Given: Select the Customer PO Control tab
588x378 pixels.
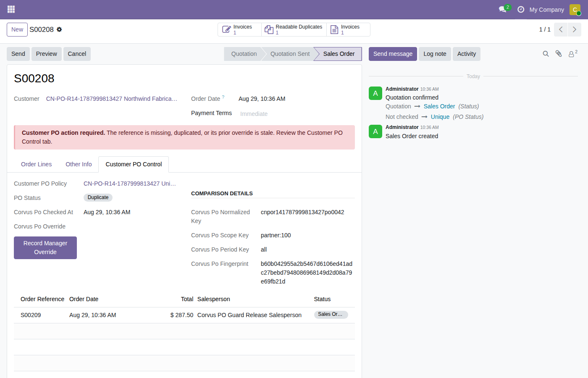Looking at the screenshot, I should 134,164.
